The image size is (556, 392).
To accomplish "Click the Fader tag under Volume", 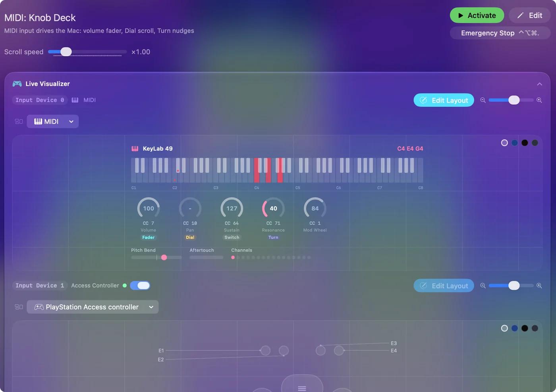I will [149, 238].
